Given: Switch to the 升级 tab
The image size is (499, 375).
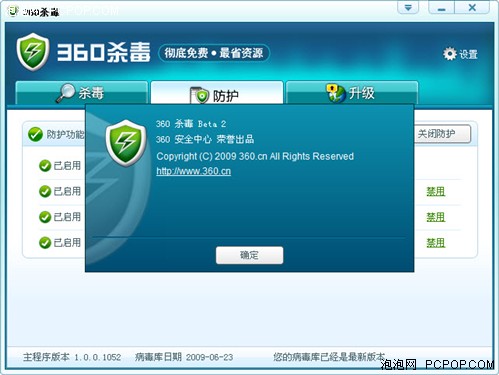Looking at the screenshot, I should pos(352,92).
